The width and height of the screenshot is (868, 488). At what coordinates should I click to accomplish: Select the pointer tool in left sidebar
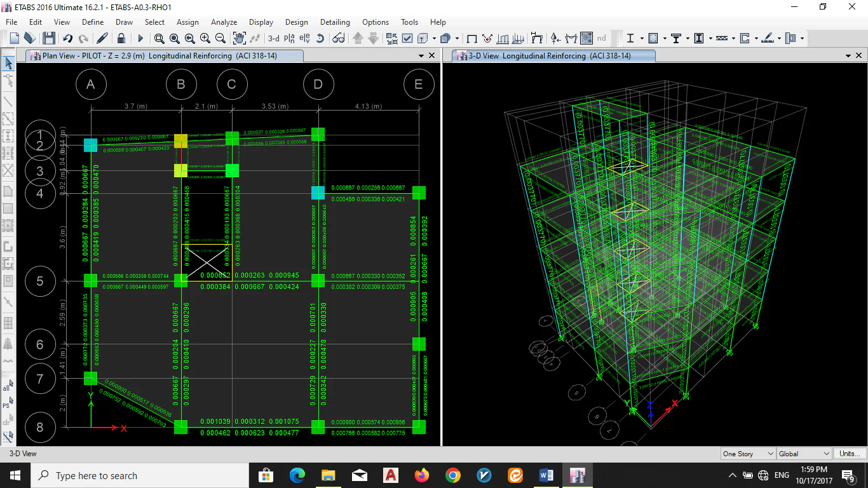click(x=8, y=63)
